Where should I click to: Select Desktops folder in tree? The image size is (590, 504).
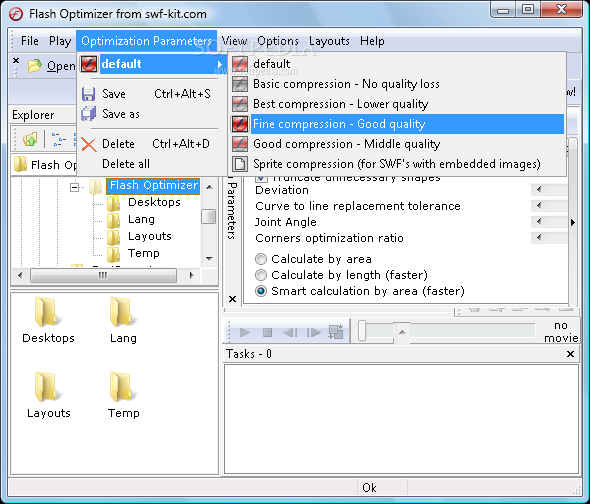154,202
